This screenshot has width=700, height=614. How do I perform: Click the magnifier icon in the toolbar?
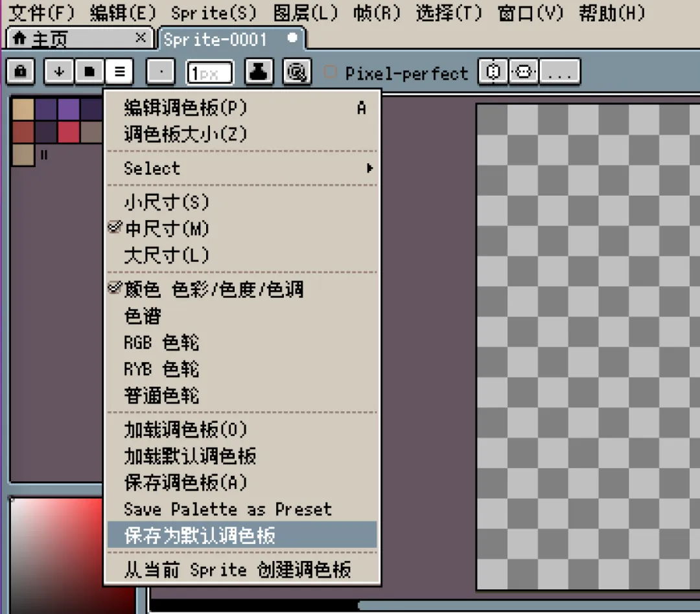[x=297, y=71]
